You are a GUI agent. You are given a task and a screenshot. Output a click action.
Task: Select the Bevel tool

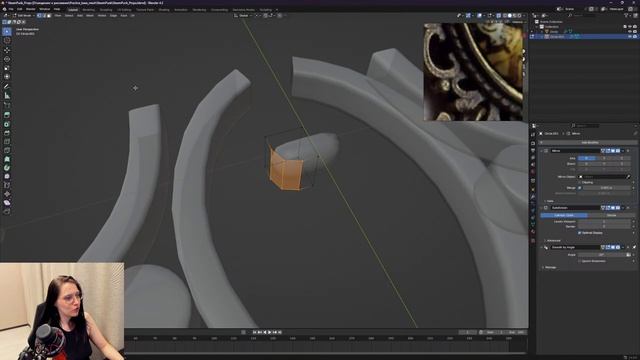(x=7, y=133)
